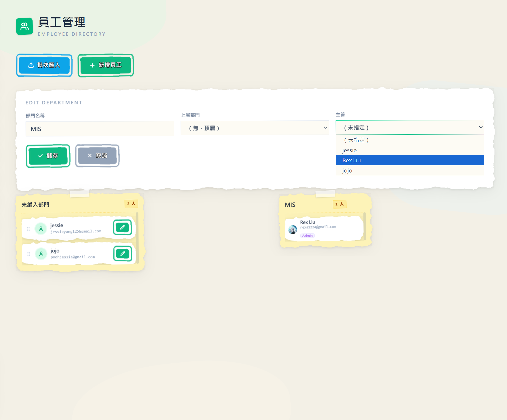507x420 pixels.
Task: Click jojo's avatar icon
Action: 41,254
